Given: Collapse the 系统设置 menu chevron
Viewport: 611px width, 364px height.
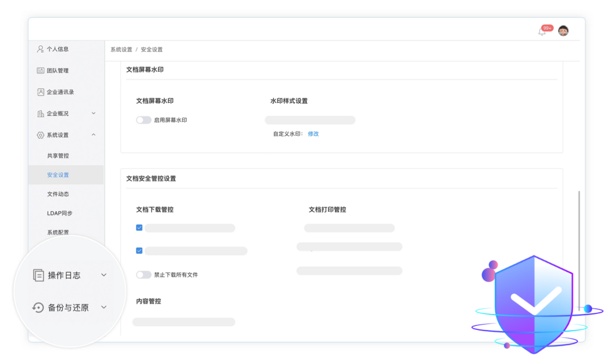Looking at the screenshot, I should 94,135.
